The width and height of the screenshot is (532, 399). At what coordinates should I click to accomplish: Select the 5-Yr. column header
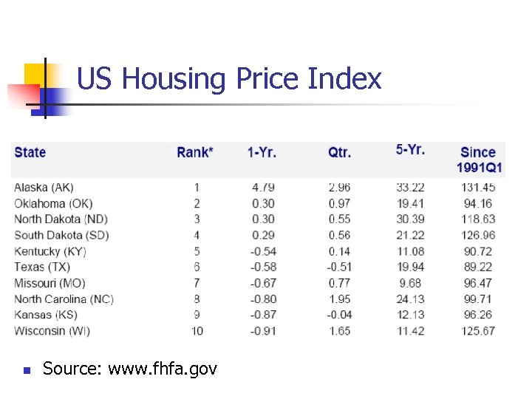[x=410, y=149]
